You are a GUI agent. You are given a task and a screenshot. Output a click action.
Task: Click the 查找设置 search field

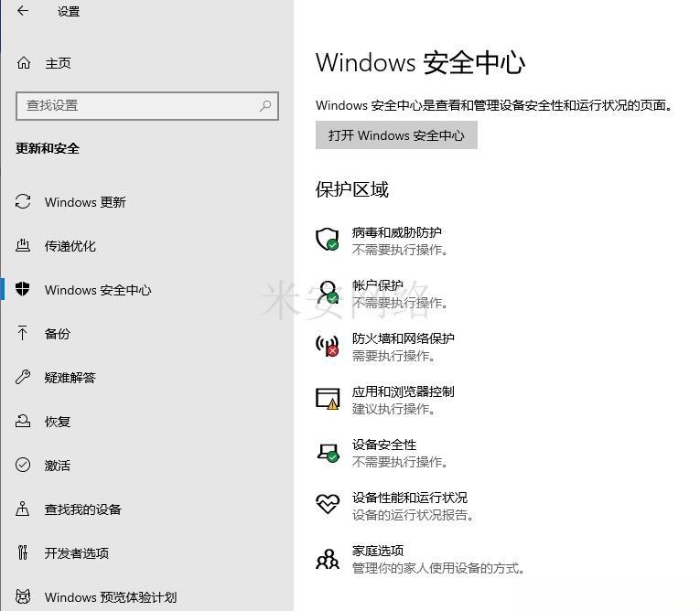147,106
